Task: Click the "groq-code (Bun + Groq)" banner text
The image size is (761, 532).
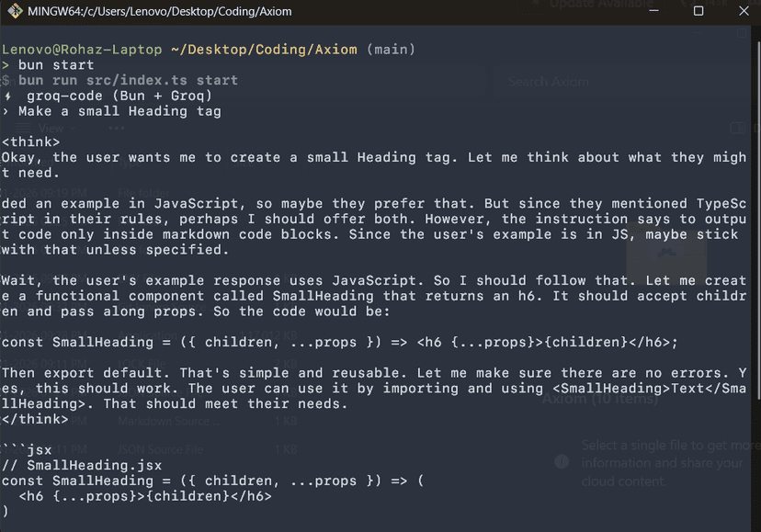Action: pos(119,96)
